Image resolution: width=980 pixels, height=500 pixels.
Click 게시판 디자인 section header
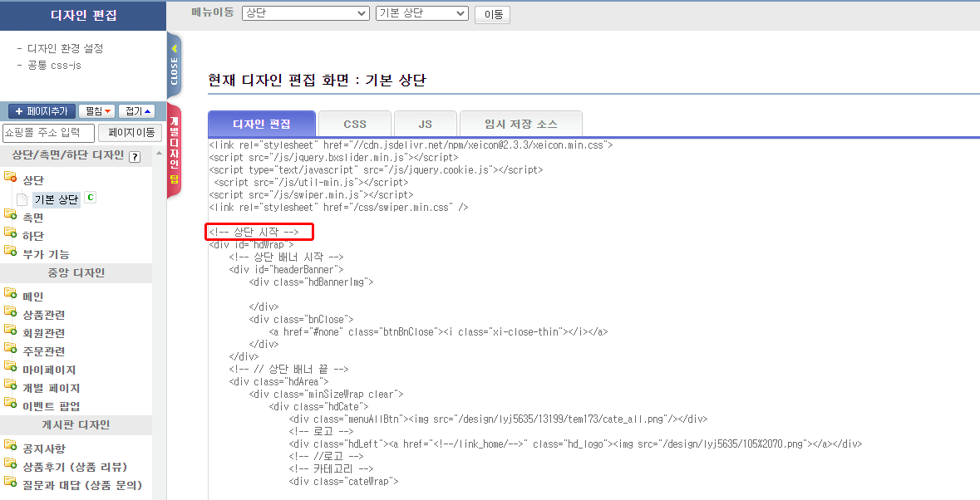[76, 424]
